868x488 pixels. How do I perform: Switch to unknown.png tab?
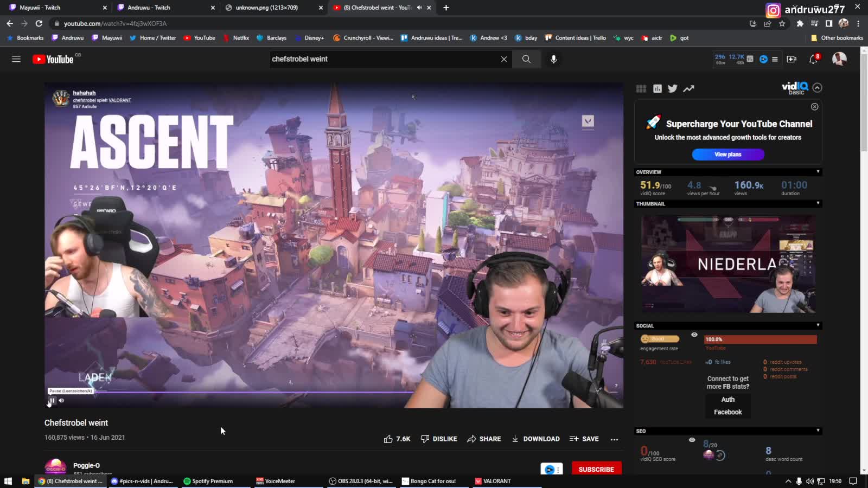274,8
